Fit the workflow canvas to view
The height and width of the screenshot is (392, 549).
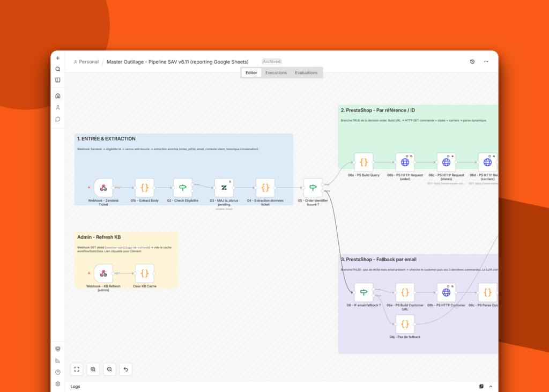pos(77,369)
